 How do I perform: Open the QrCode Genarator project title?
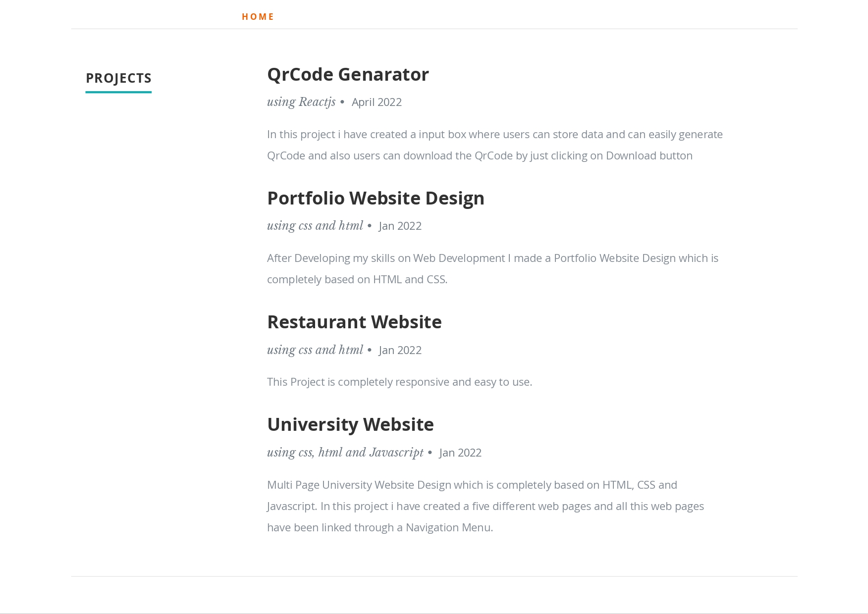[348, 74]
